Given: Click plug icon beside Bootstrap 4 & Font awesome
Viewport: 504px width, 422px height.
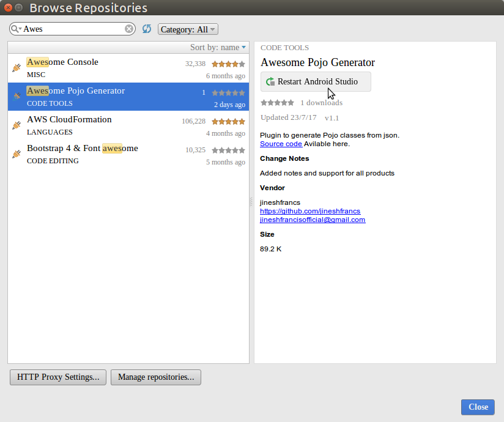Looking at the screenshot, I should (x=17, y=154).
